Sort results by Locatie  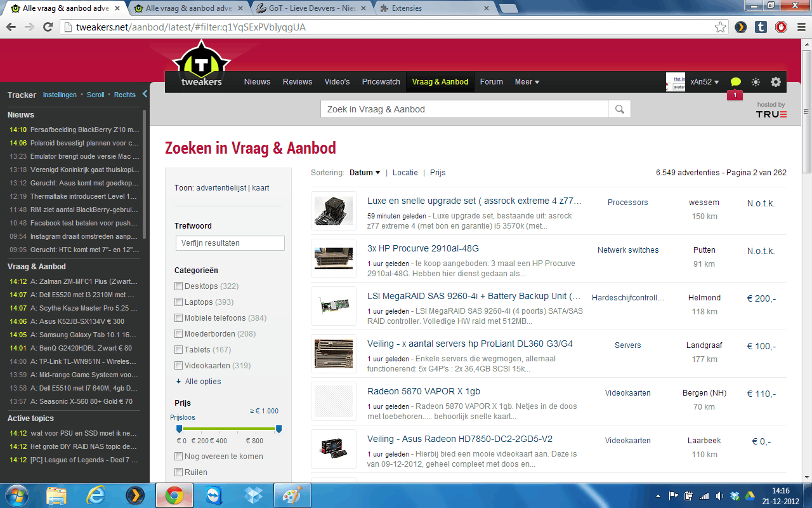tap(405, 173)
